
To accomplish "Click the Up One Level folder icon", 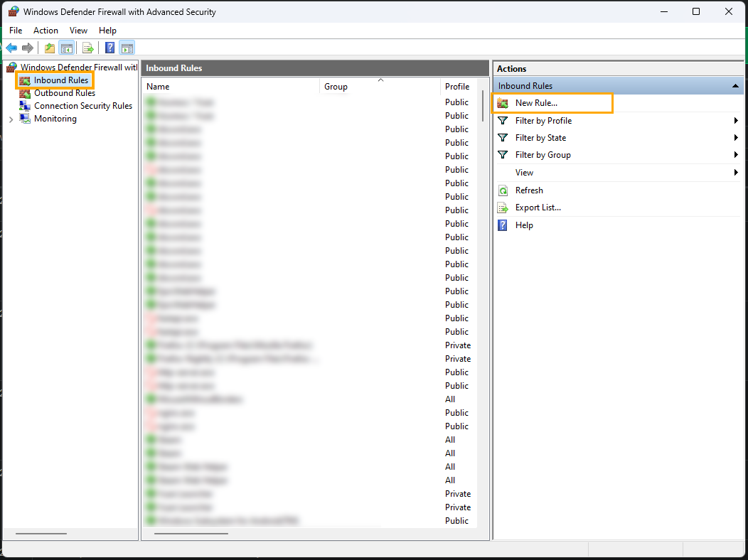I will (x=50, y=48).
